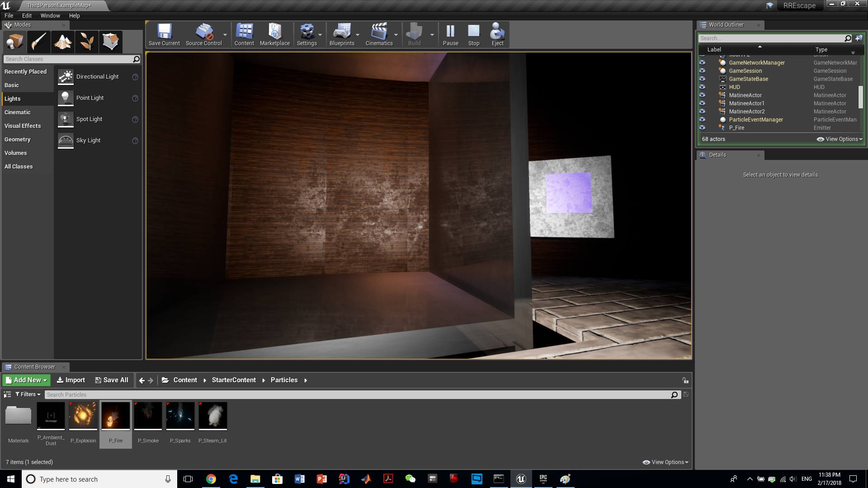Hide the HUD actor in outliner
Viewport: 868px width, 488px height.
(x=702, y=87)
